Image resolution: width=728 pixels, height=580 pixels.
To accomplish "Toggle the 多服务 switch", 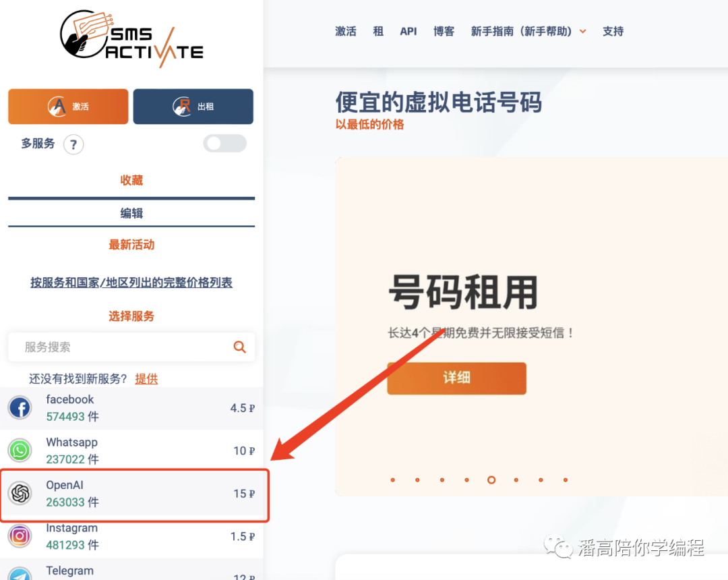I will pos(224,144).
